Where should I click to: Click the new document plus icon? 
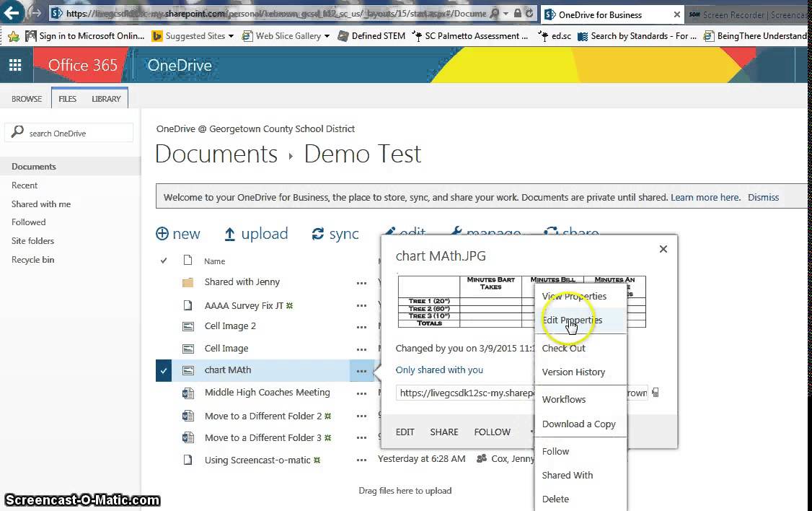click(162, 234)
